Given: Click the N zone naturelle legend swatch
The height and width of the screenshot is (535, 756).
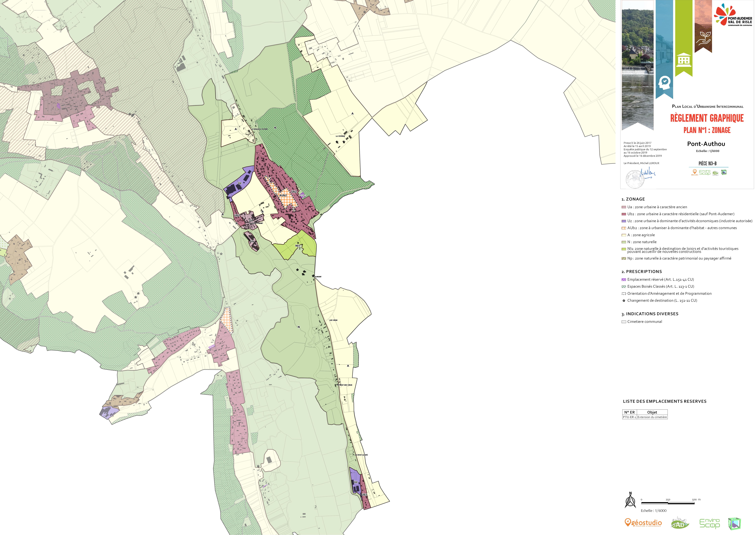Looking at the screenshot, I should tap(624, 242).
